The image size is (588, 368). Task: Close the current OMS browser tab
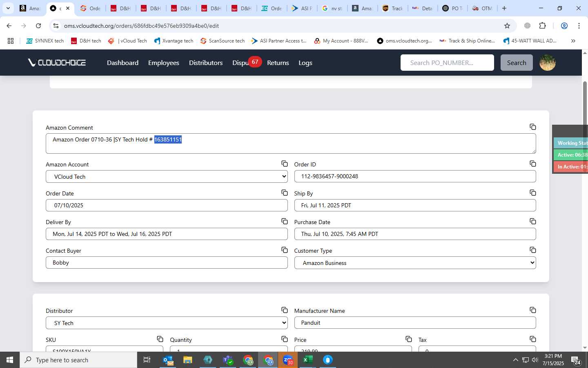point(68,8)
